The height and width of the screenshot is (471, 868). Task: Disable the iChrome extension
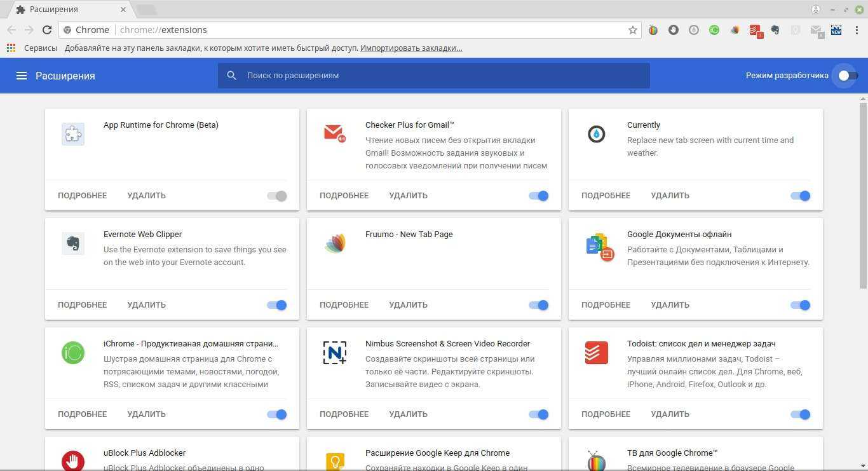point(277,414)
